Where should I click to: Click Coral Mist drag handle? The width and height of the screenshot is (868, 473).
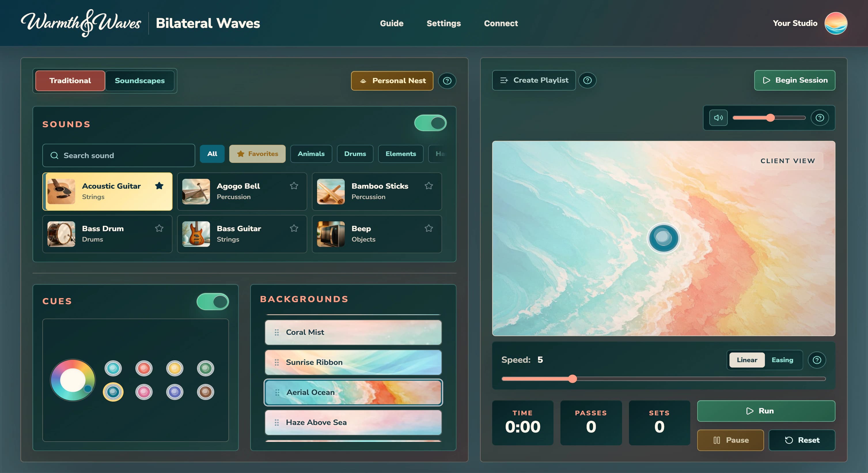point(277,332)
